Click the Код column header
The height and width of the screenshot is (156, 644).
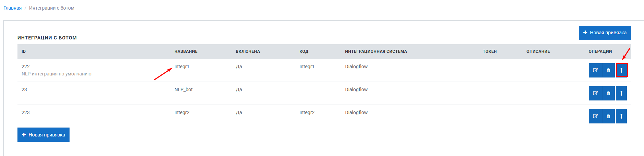[x=304, y=51]
